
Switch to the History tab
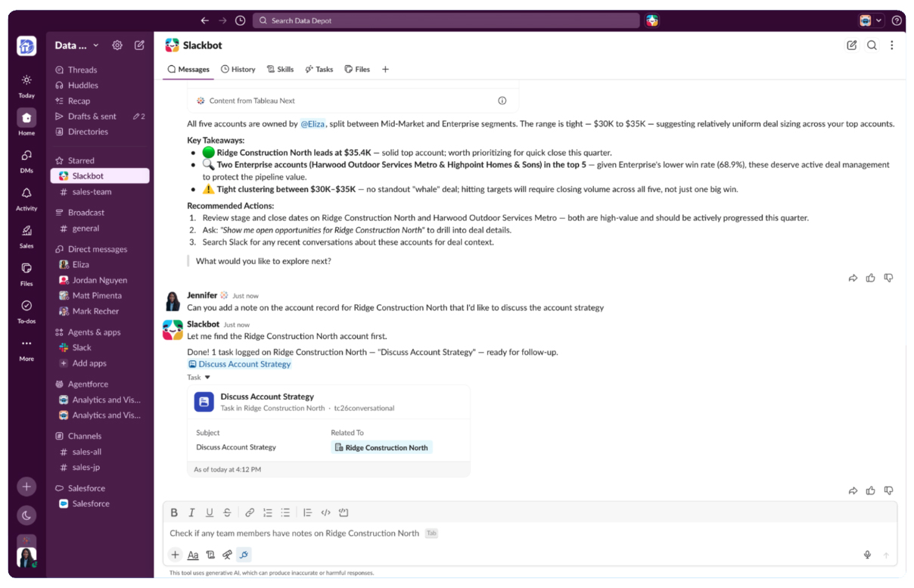238,69
